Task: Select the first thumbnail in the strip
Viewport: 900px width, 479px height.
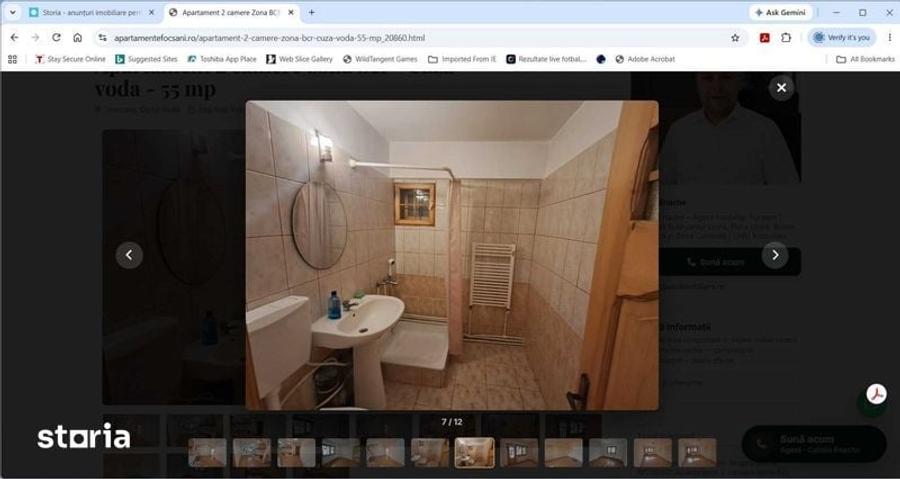Action: click(207, 453)
